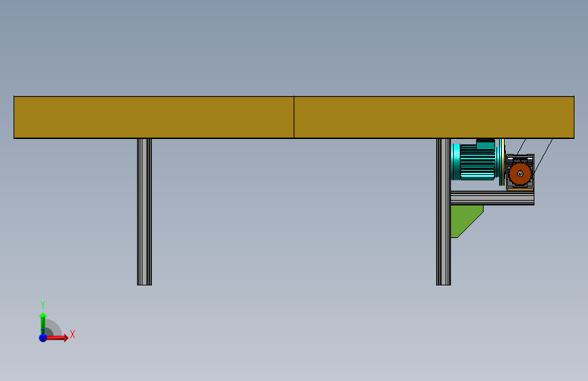Select the left aluminum support leg

coord(144,212)
